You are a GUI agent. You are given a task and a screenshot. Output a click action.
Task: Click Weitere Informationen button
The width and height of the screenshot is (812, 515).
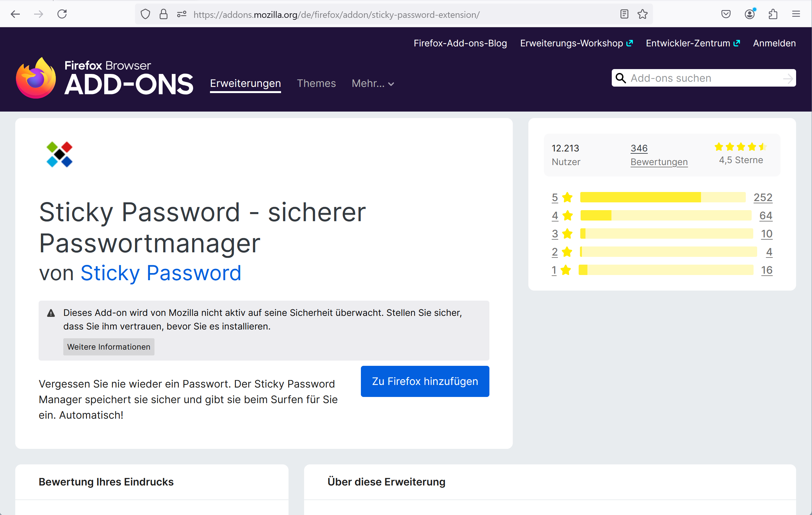109,347
